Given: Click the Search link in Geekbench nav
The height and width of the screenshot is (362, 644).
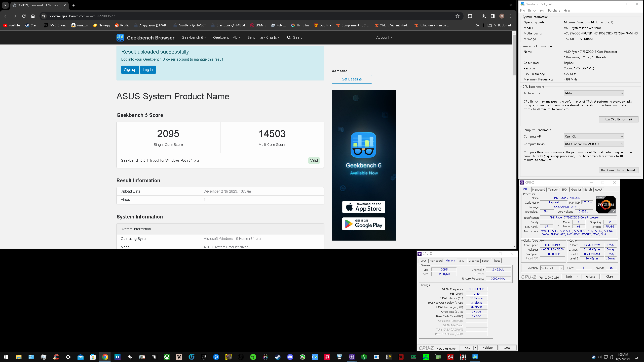Looking at the screenshot, I should 296,37.
